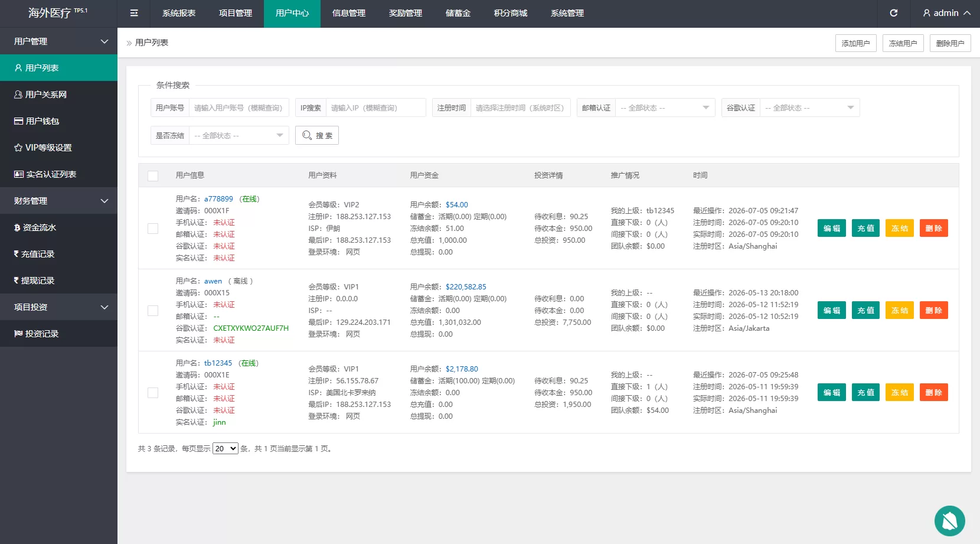Focus the 用户账号 search input field
The height and width of the screenshot is (544, 980).
tap(239, 108)
